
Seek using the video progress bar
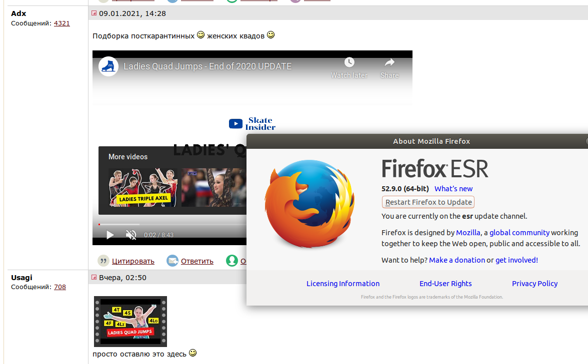click(x=172, y=224)
